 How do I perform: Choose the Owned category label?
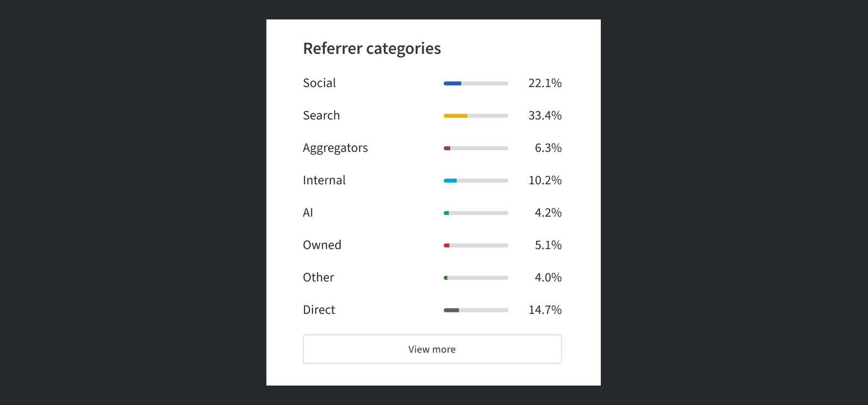click(x=322, y=245)
